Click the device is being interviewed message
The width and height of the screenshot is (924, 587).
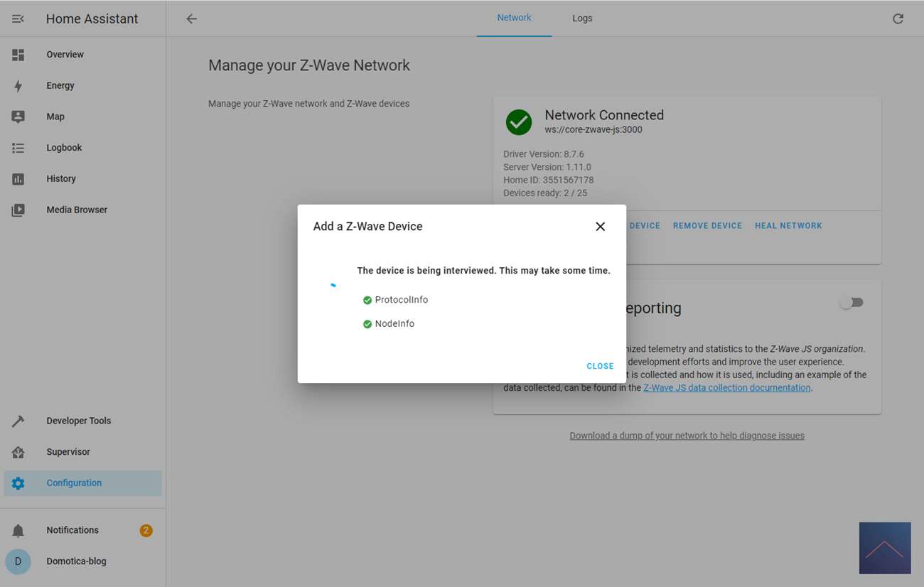tap(483, 271)
